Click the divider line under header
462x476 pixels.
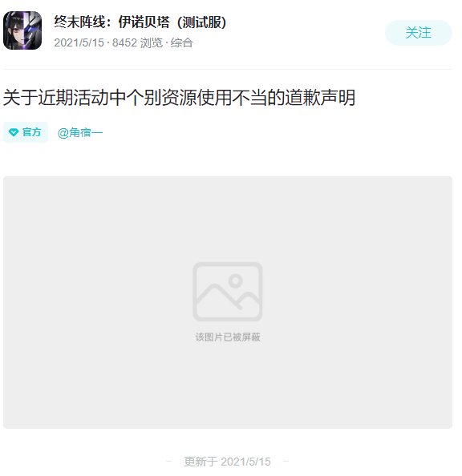[x=228, y=69]
